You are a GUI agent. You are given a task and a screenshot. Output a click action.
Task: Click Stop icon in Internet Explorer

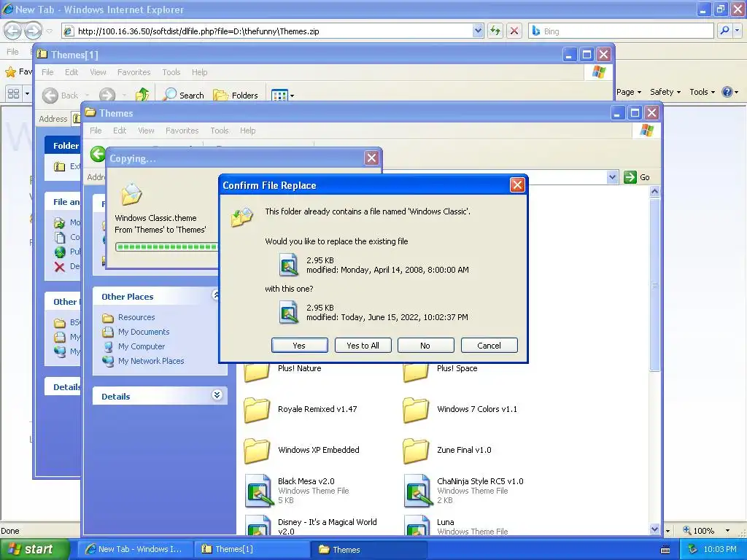click(514, 31)
